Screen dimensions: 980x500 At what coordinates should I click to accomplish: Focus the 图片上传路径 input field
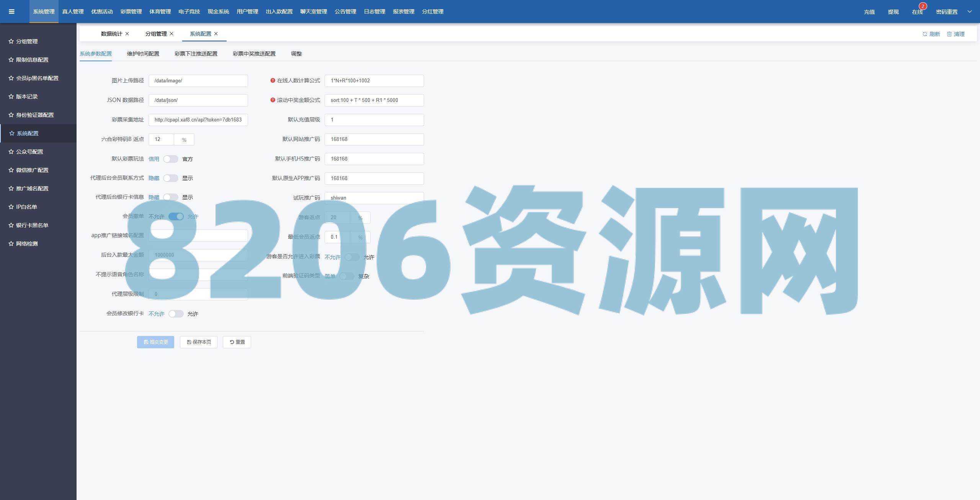[x=198, y=81]
